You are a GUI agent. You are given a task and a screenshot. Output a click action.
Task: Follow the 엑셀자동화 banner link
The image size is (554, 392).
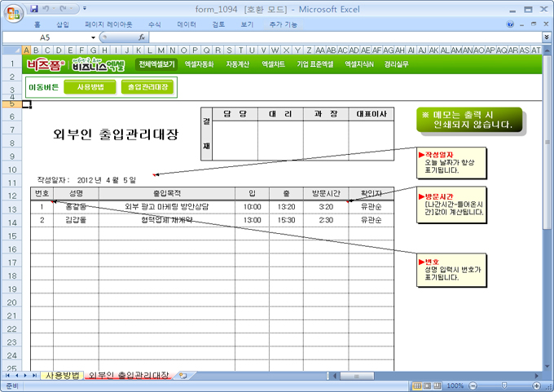(x=199, y=64)
